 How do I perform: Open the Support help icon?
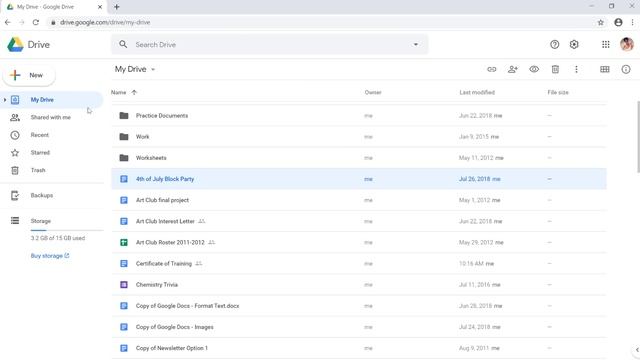(554, 44)
